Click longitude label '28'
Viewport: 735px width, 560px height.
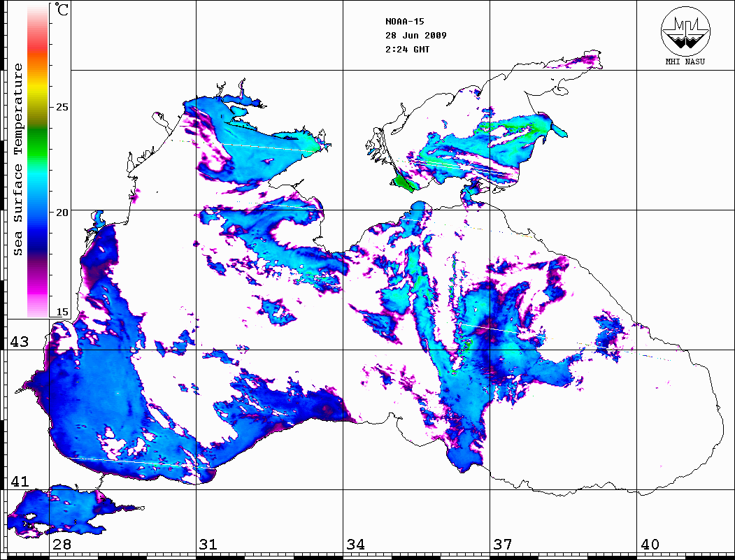pos(62,544)
